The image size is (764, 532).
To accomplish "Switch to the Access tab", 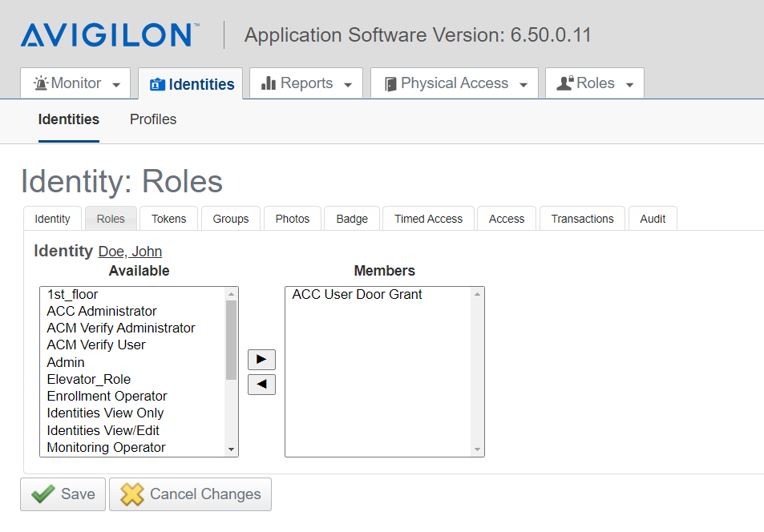I will 507,219.
